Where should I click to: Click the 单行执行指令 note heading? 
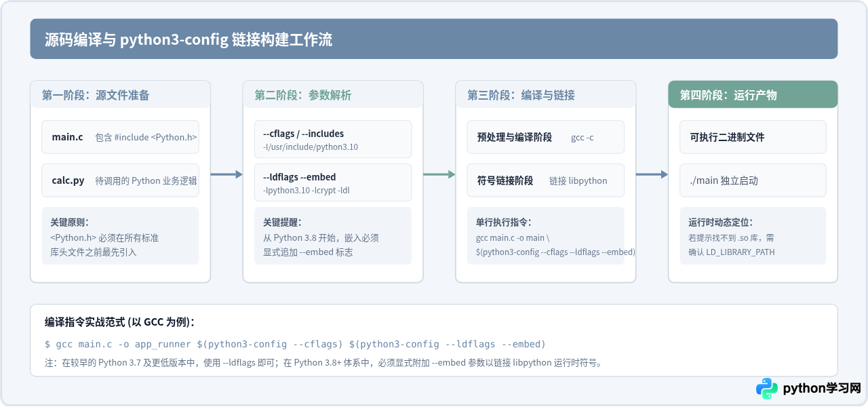[x=504, y=222]
